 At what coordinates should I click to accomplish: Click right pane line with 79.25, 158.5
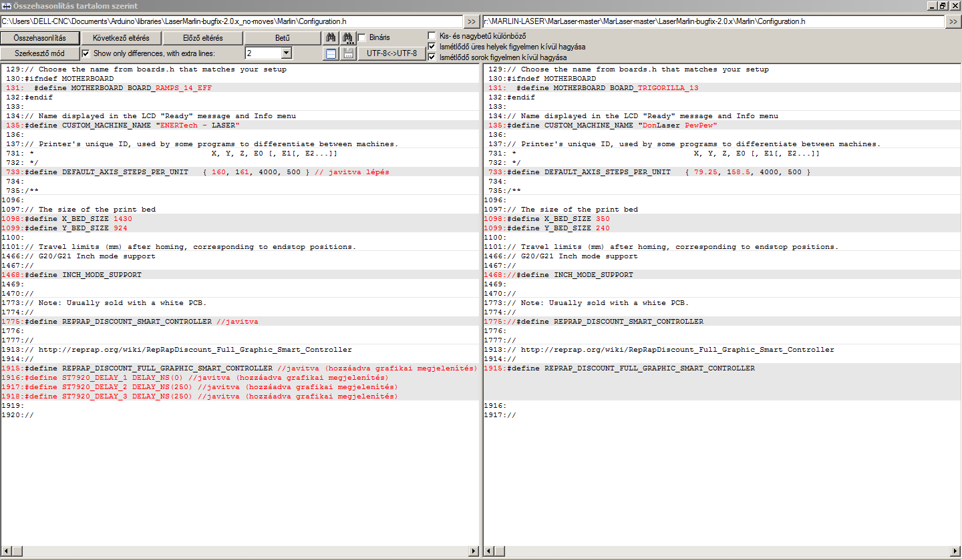pyautogui.click(x=722, y=172)
